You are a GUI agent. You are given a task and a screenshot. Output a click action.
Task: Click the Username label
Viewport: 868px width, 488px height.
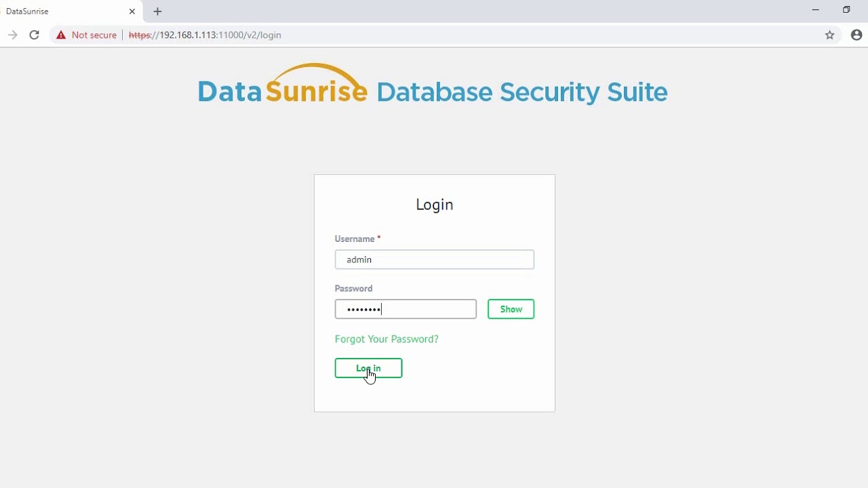[355, 239]
